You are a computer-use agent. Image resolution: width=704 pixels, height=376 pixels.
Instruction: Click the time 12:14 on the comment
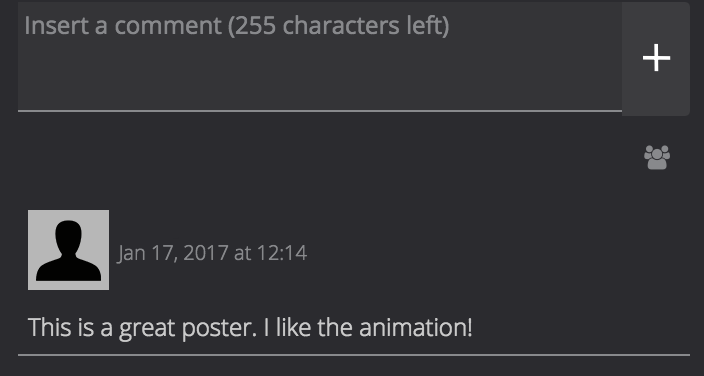tap(282, 253)
